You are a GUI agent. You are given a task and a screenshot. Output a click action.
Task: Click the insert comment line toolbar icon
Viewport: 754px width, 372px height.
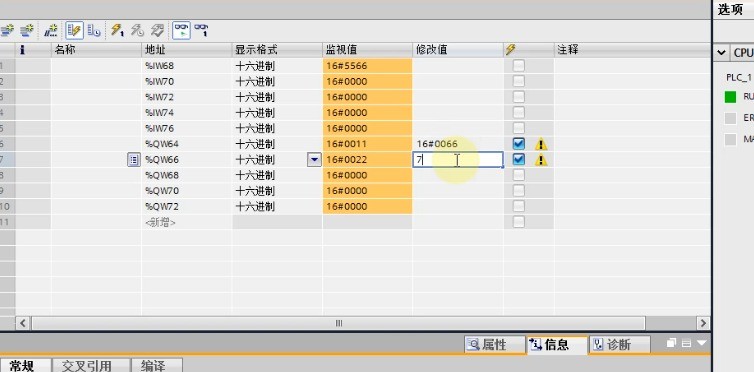click(x=51, y=31)
